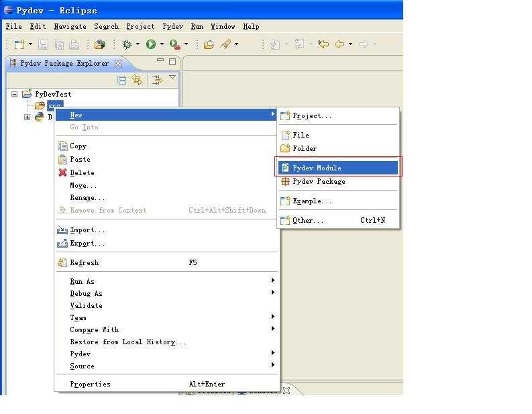Viewport: 532px width, 414px height.
Task: Choose Import... in the context menu
Action: [166, 230]
